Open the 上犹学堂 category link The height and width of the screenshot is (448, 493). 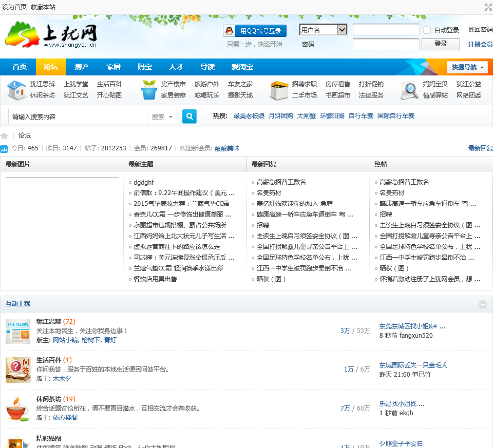[x=76, y=84]
